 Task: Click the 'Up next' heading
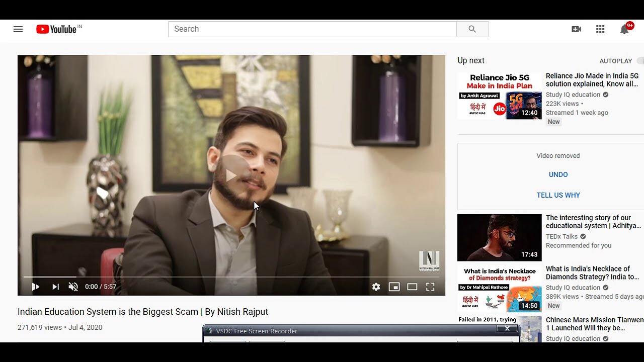pos(471,60)
